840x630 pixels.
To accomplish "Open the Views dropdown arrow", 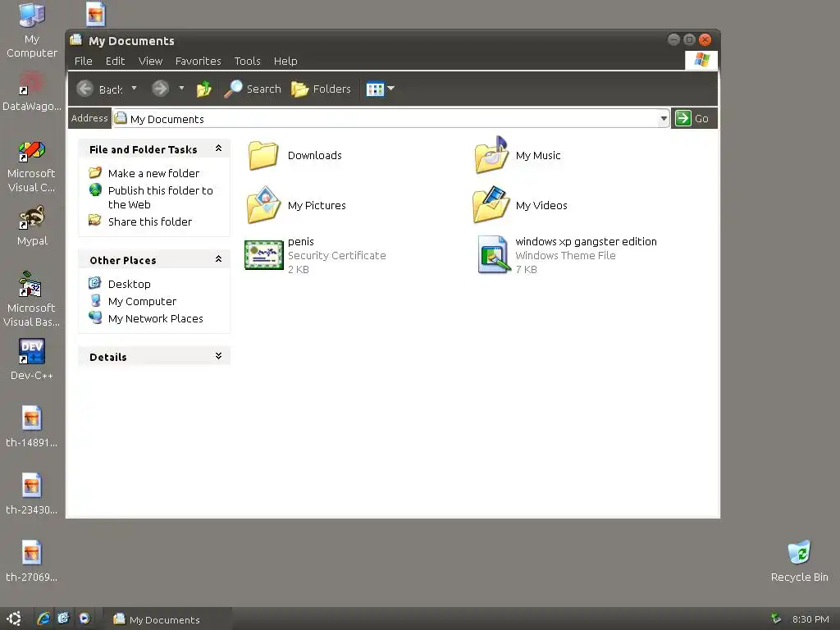I will click(x=391, y=89).
